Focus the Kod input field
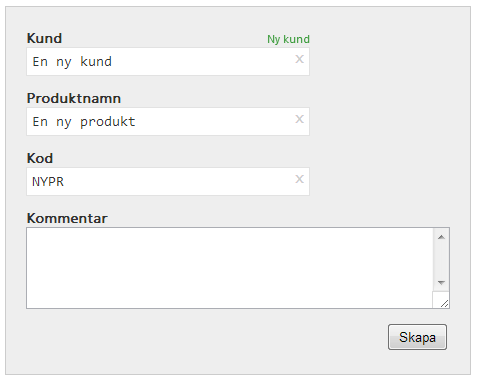The height and width of the screenshot is (383, 479). pyautogui.click(x=168, y=181)
